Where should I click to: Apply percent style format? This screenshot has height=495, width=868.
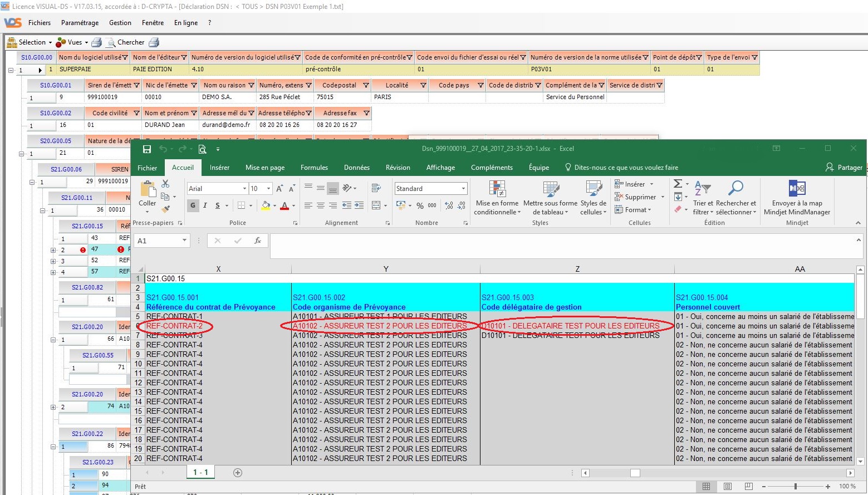(420, 205)
